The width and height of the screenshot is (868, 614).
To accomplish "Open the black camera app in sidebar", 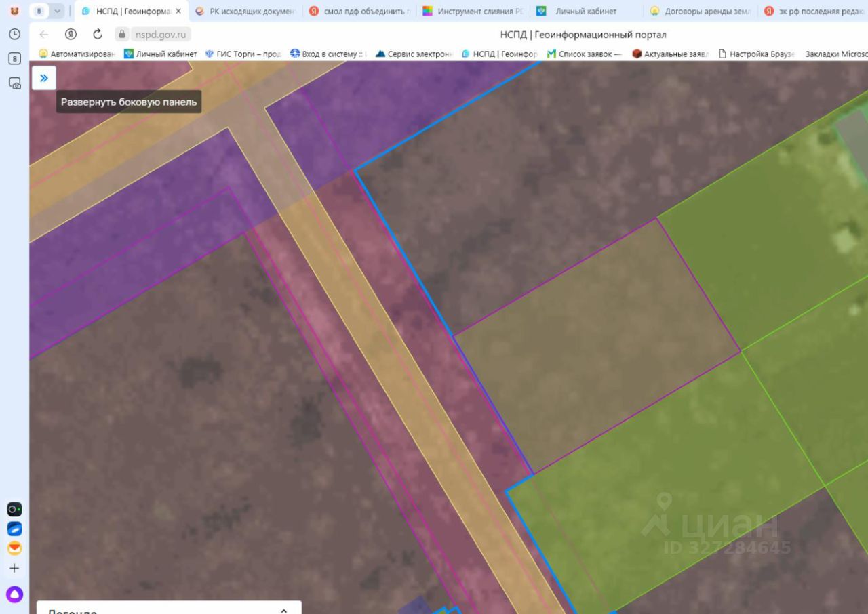I will [14, 509].
